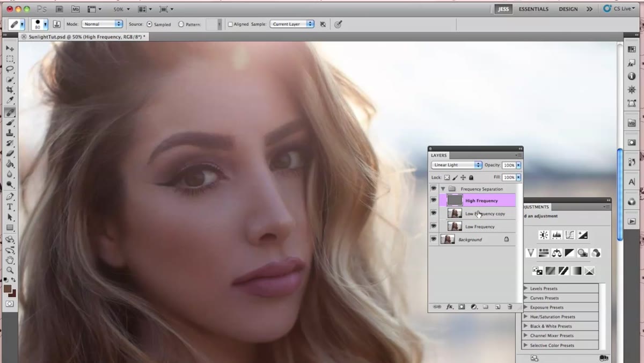
Task: Select the Move tool
Action: 10,49
